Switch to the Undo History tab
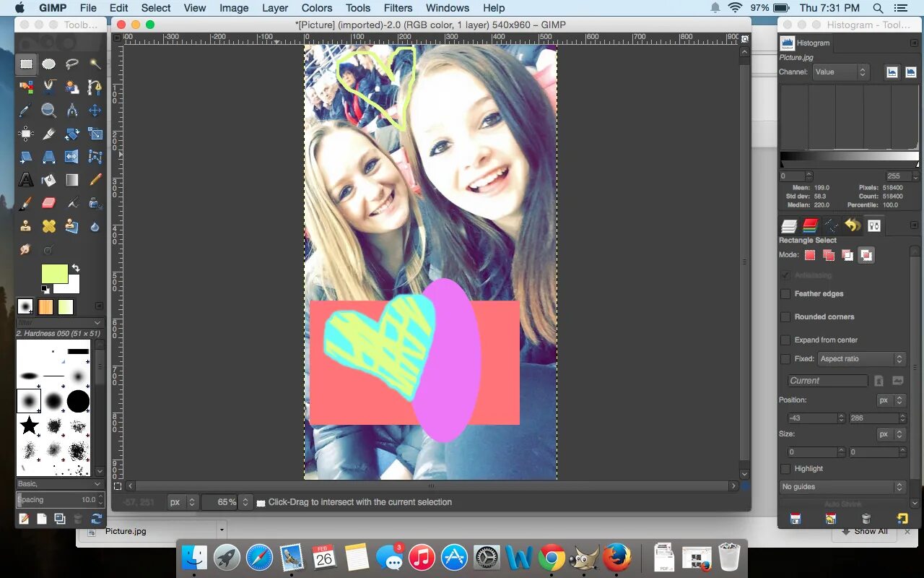Image resolution: width=924 pixels, height=578 pixels. [853, 225]
